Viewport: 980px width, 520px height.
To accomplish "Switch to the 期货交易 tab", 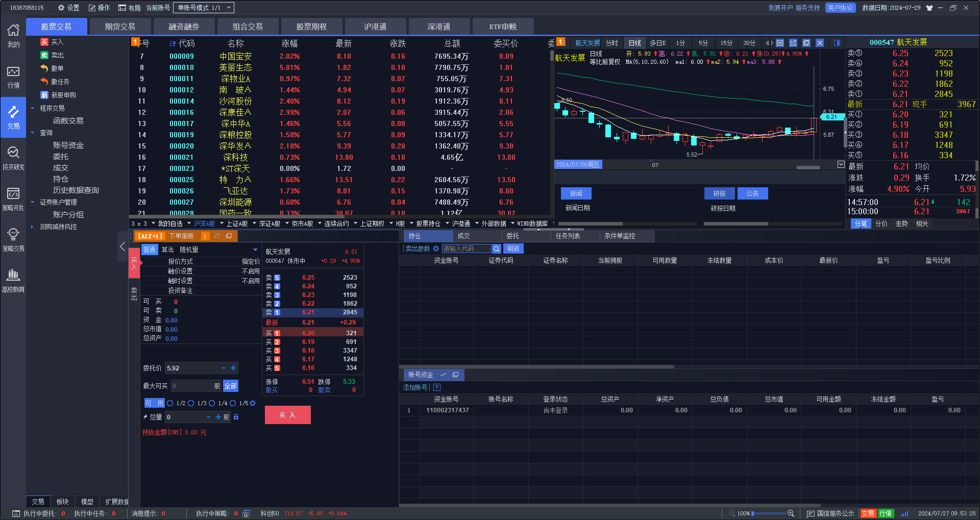I will (x=120, y=27).
